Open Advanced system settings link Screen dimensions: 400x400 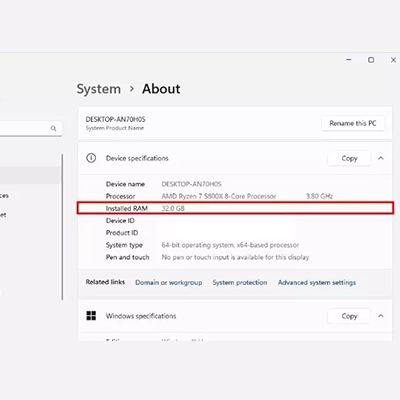317,282
